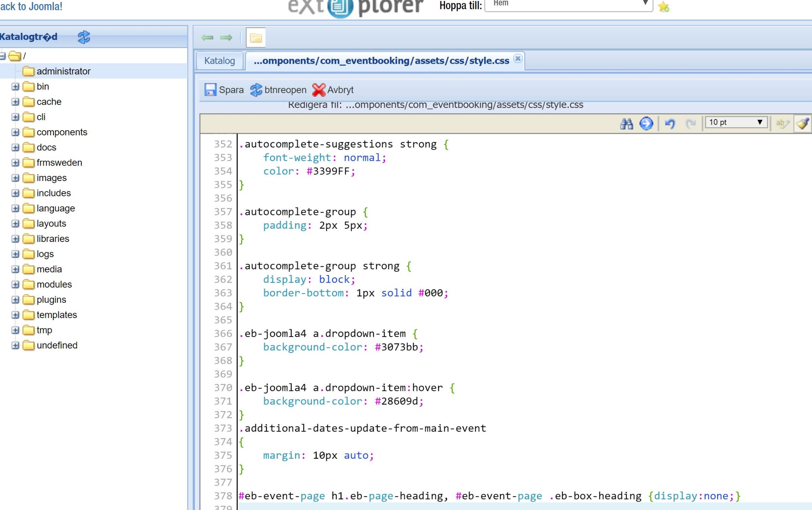The height and width of the screenshot is (510, 812).
Task: Click the cache folder icon
Action: [28, 102]
